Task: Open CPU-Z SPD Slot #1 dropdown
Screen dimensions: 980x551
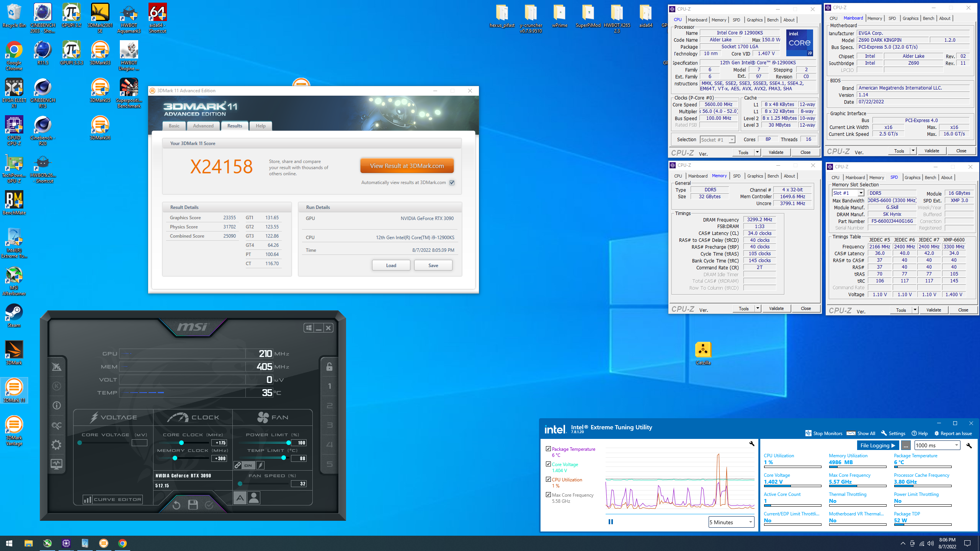Action: [x=848, y=193]
